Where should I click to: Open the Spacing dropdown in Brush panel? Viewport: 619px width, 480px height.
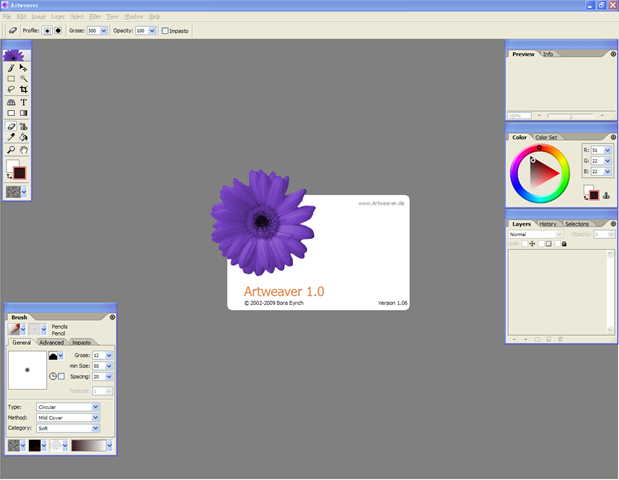coord(109,377)
